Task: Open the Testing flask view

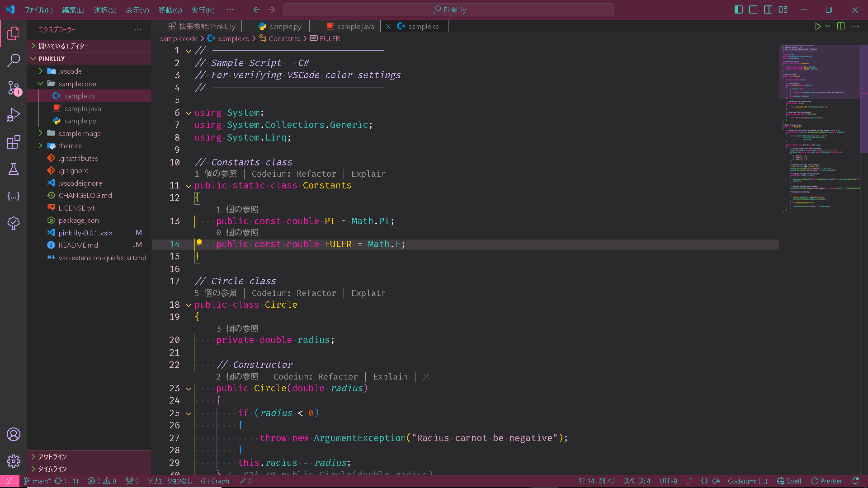Action: [x=14, y=169]
